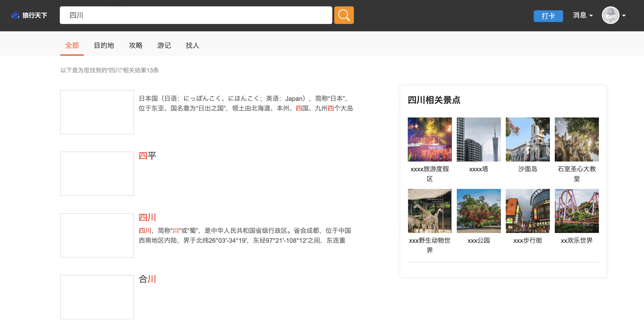Open the 合川 search result title
The height and width of the screenshot is (324, 644).
[147, 279]
